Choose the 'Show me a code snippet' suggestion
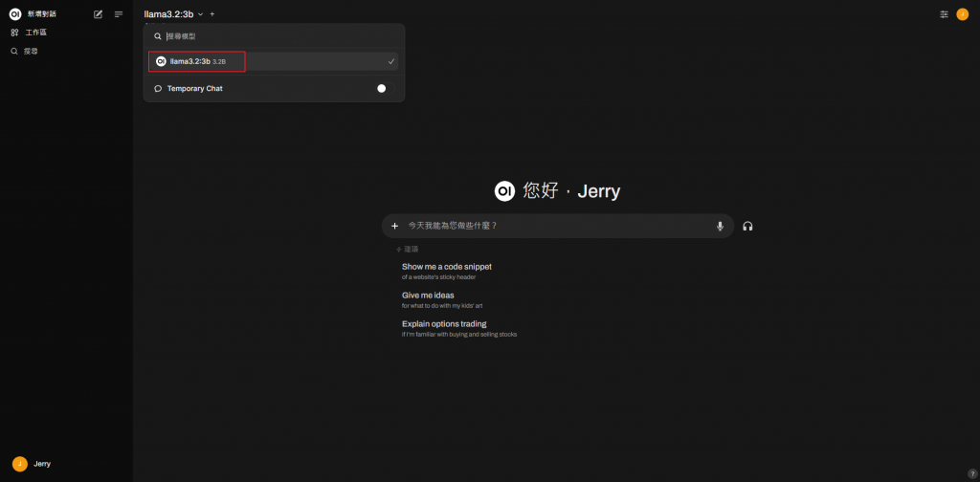The image size is (980, 482). 447,271
